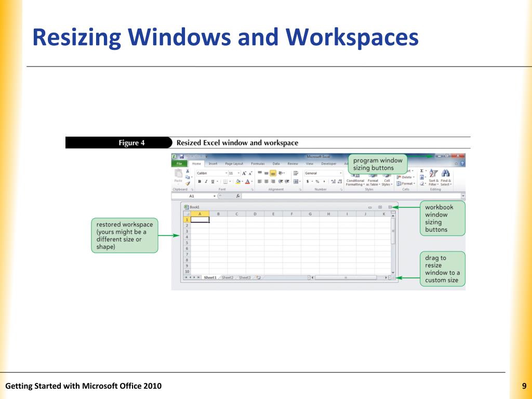Click the horizontal scrollbar thumb of Book1
Image resolution: width=532 pixels, height=399 pixels.
(345, 277)
